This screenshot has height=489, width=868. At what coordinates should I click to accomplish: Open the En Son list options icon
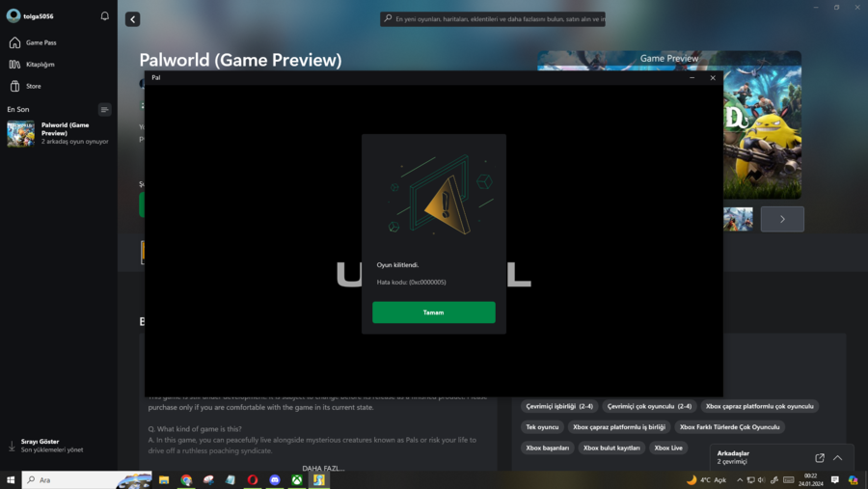104,110
